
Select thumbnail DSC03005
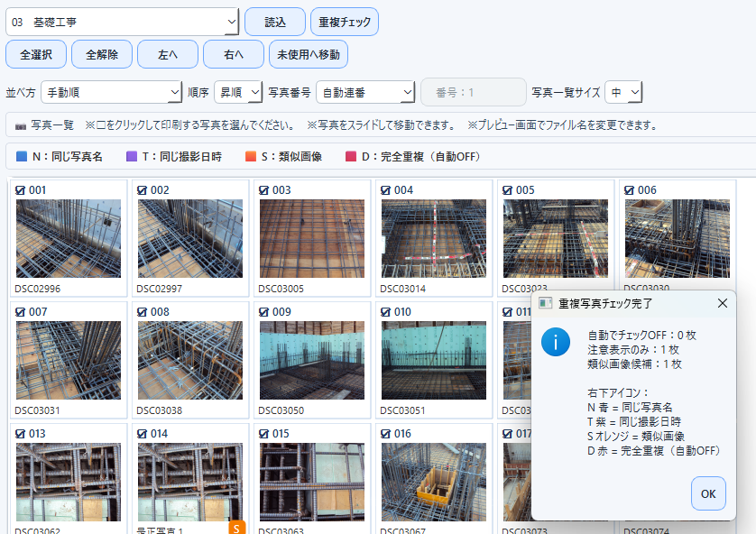312,238
